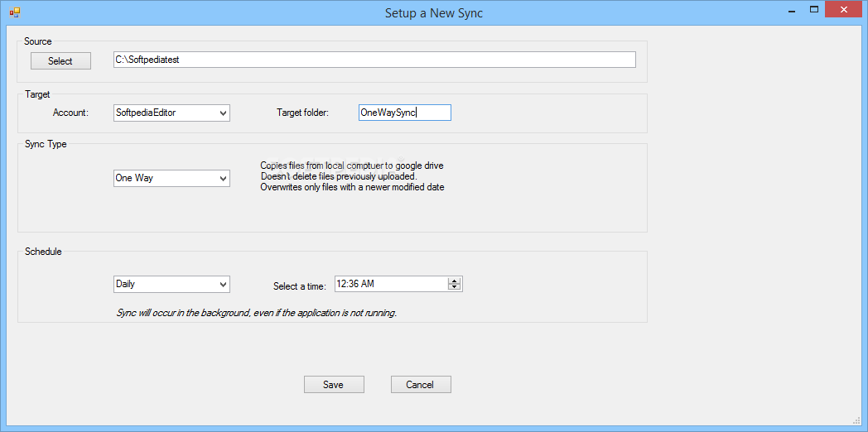The height and width of the screenshot is (432, 868).
Task: Click the 'Schedule' group label
Action: coord(43,251)
